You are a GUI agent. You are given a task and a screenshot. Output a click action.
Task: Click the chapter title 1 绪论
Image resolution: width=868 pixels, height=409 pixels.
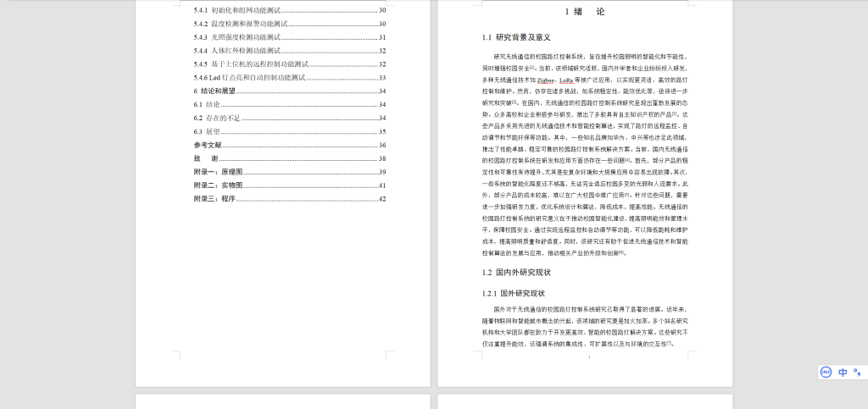tap(585, 13)
